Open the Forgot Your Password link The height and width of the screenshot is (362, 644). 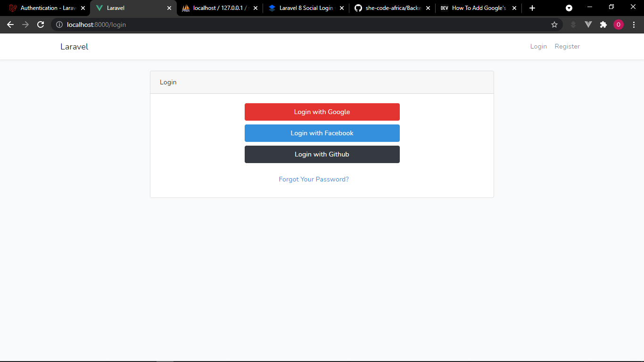(x=314, y=179)
